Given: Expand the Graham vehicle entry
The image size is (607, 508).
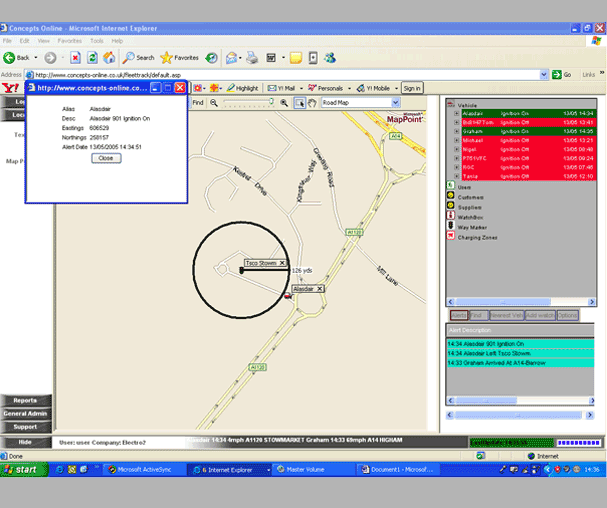Looking at the screenshot, I should (456, 131).
